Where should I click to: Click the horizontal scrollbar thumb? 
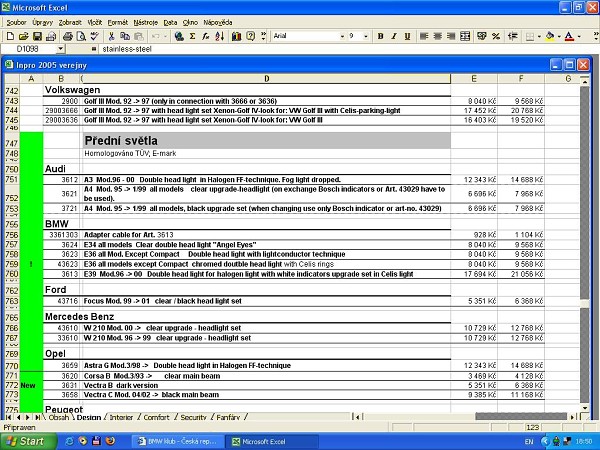[x=521, y=417]
